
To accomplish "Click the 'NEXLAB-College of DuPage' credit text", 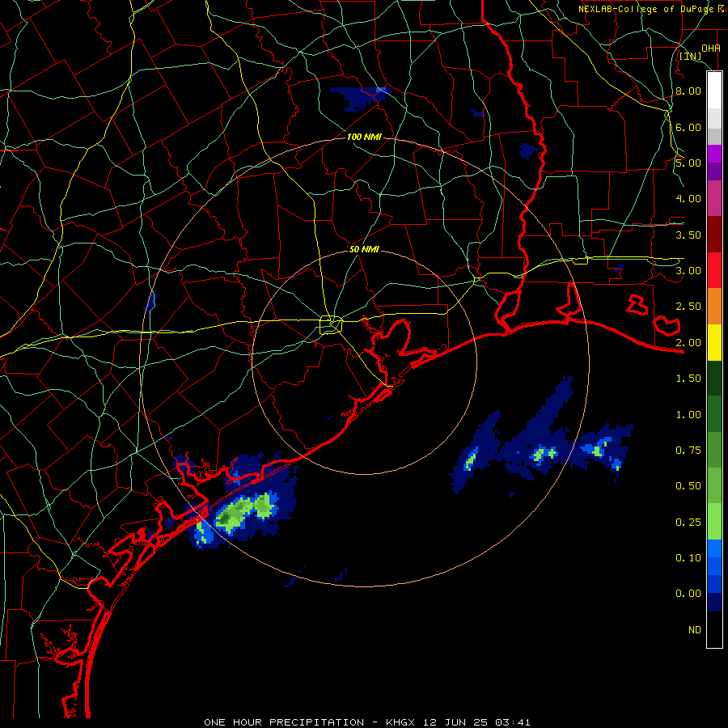I will [645, 9].
